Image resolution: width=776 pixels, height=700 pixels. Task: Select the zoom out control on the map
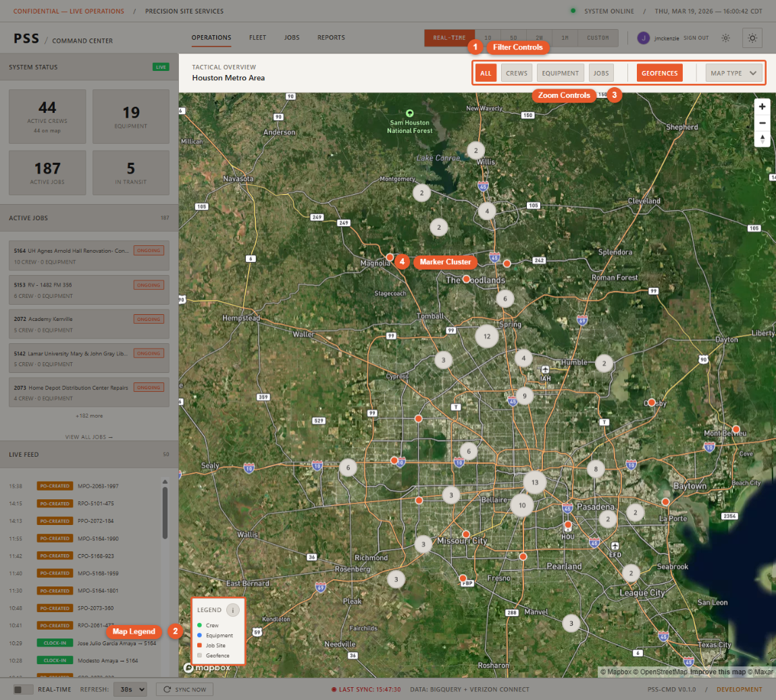762,122
